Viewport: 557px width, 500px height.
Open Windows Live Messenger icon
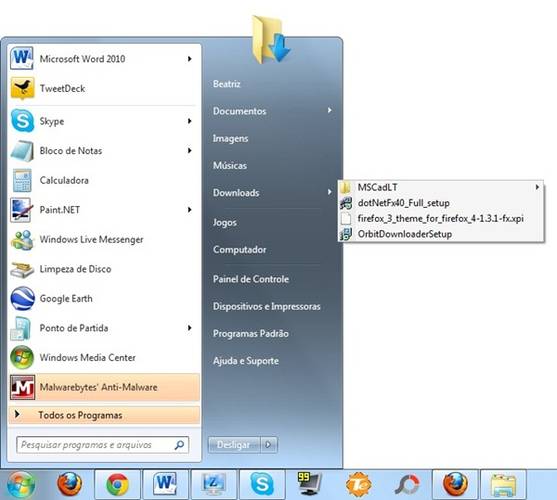22,239
